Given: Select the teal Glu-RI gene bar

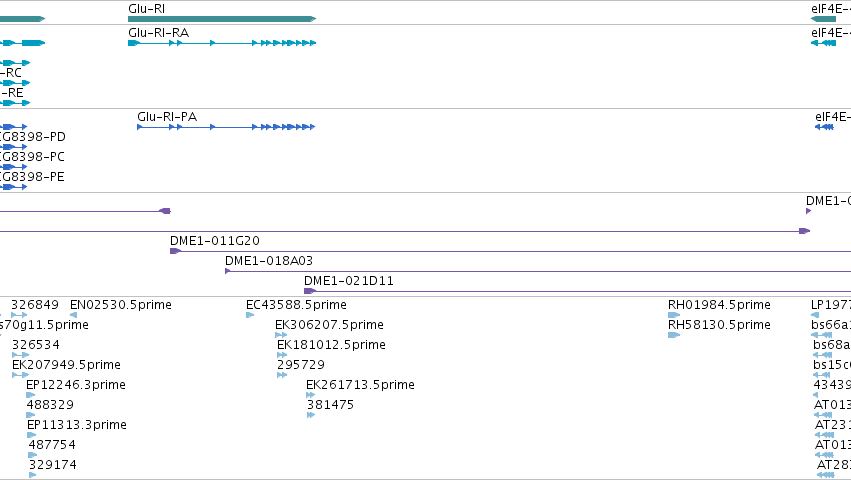Looking at the screenshot, I should click(222, 19).
